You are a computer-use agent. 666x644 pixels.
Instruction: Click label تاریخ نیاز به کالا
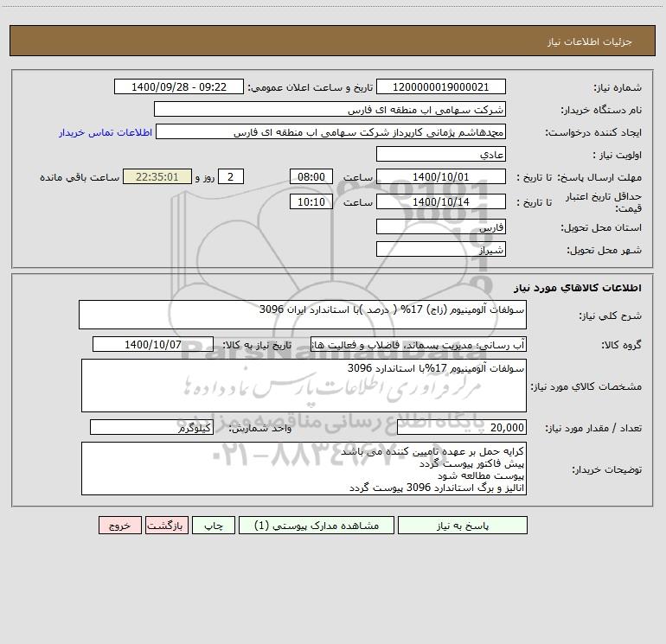(257, 345)
